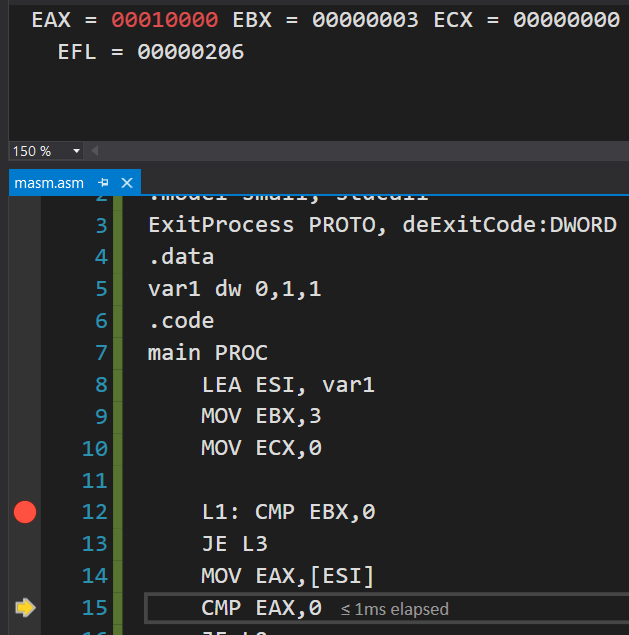
Task: Click the ECX value 00000000
Action: [566, 20]
